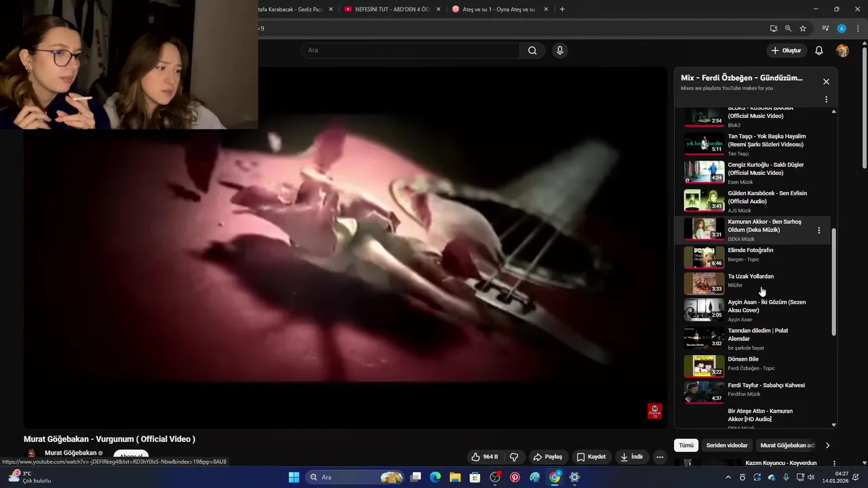Close the Ateş ve su 1 tab

(547, 9)
